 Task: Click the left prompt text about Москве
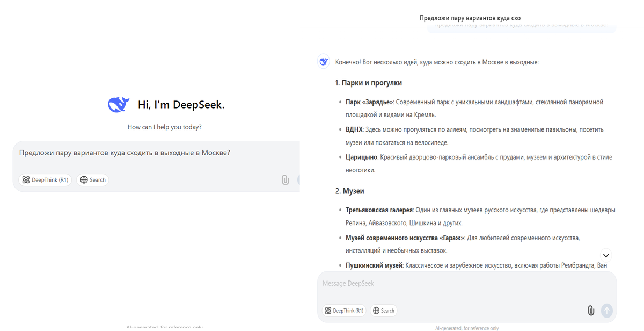(125, 153)
